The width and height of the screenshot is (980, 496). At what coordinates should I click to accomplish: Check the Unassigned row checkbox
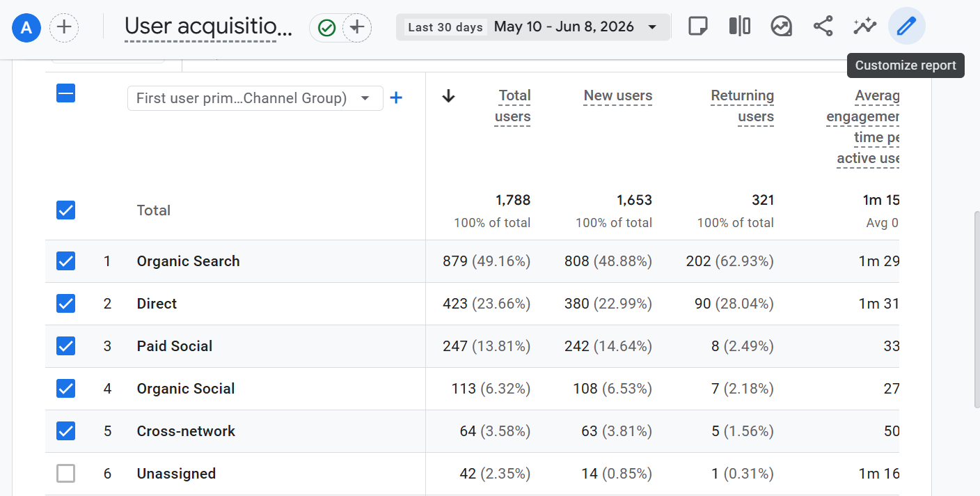point(65,473)
